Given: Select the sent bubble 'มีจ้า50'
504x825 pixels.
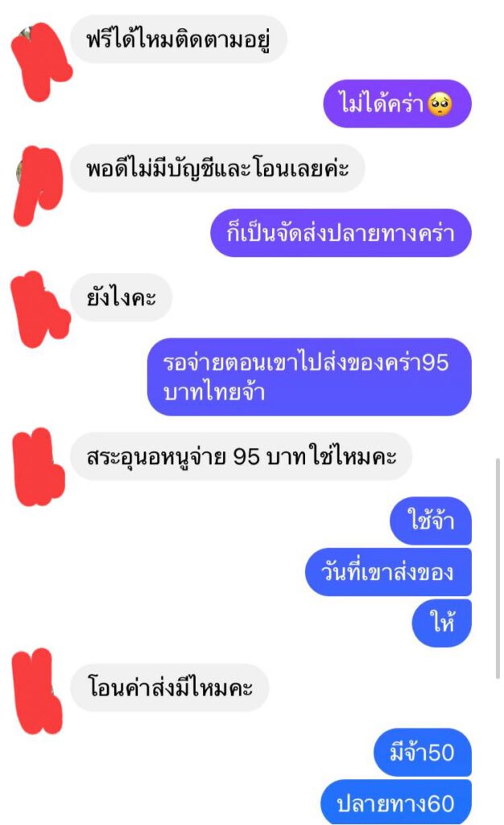Looking at the screenshot, I should point(422,752).
